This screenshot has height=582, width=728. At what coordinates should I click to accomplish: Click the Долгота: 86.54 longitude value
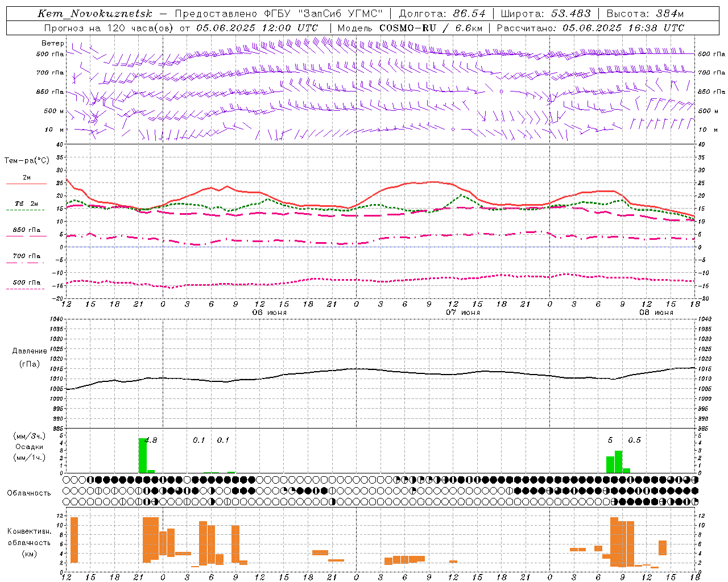[x=442, y=14]
